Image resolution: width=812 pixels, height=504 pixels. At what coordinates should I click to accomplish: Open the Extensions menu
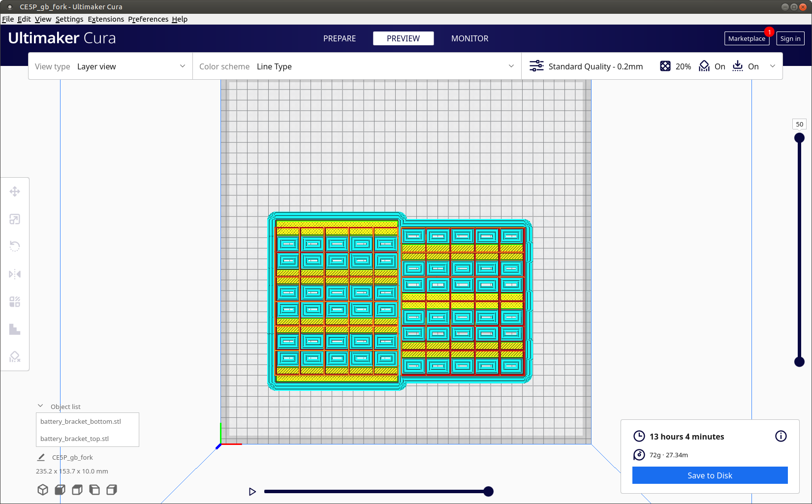[106, 19]
